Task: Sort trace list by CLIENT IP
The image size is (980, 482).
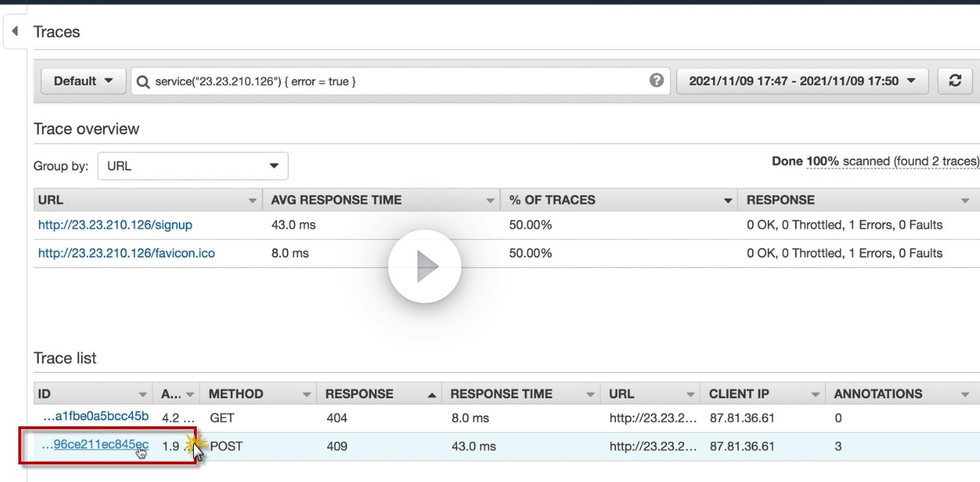Action: click(x=739, y=394)
